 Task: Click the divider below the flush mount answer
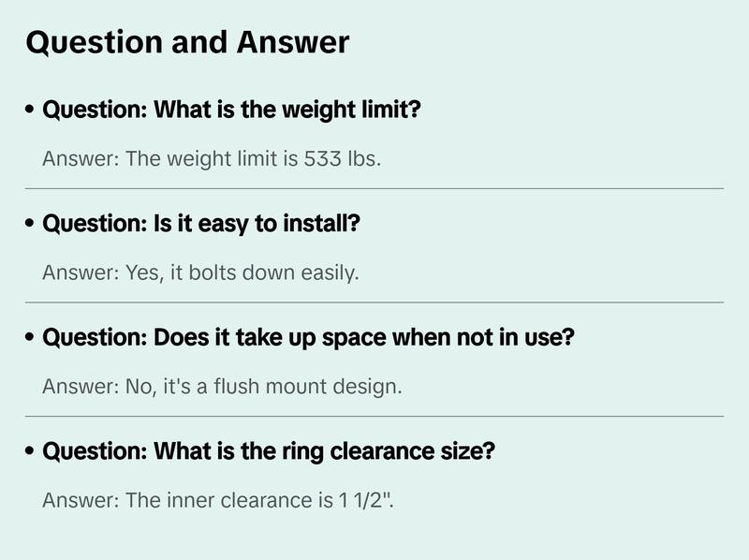click(x=374, y=416)
